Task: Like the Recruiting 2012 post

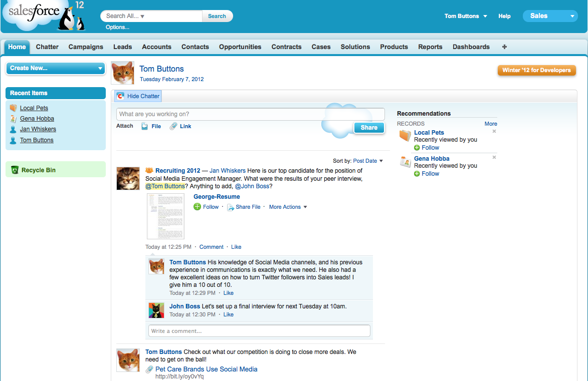Action: coord(236,247)
